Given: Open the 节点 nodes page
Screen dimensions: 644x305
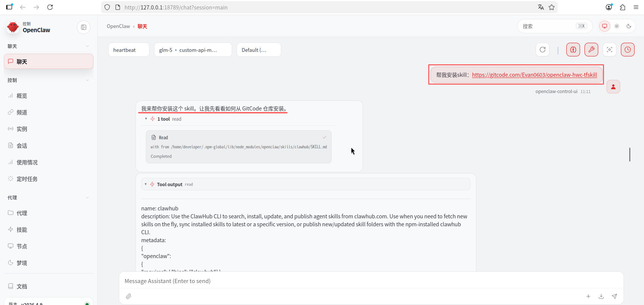Looking at the screenshot, I should click(48, 246).
